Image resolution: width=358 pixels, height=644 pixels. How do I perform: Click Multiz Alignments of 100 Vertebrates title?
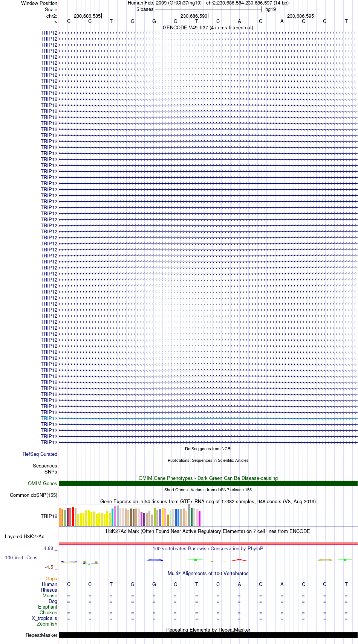point(208,573)
